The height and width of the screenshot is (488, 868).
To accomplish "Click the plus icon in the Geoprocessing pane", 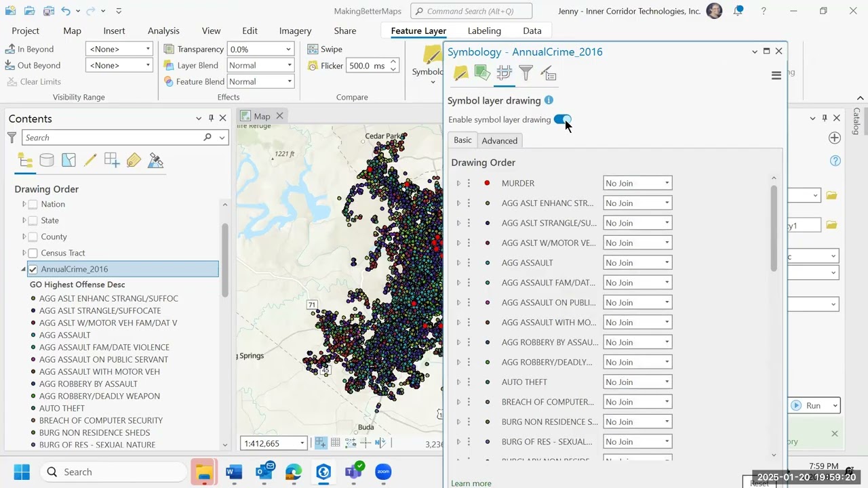I will coord(835,138).
